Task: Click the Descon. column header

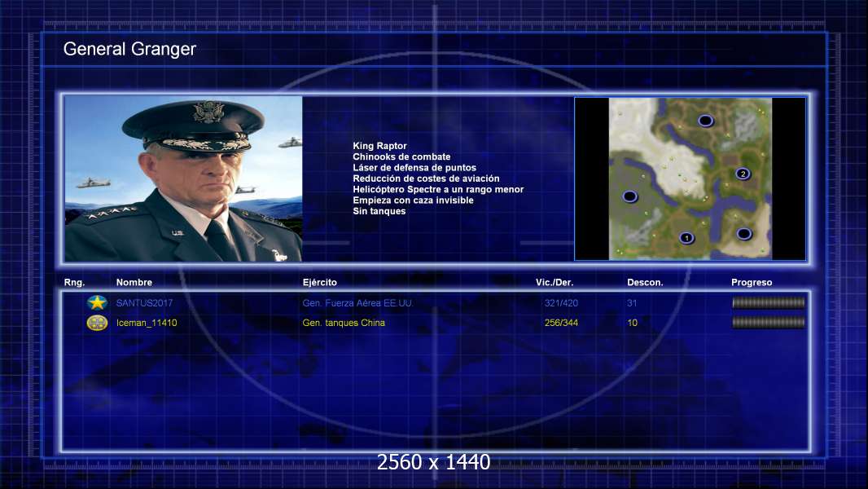Action: [x=645, y=283]
